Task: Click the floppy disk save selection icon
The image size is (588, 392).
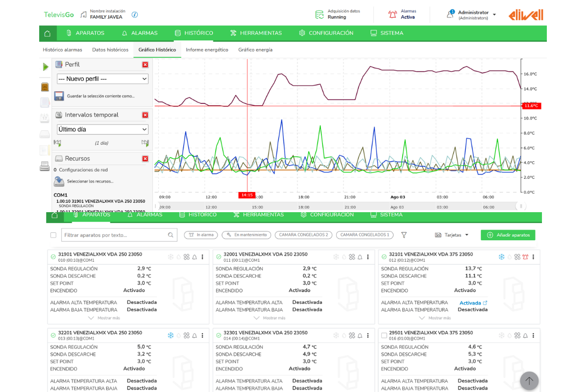Action: 59,96
